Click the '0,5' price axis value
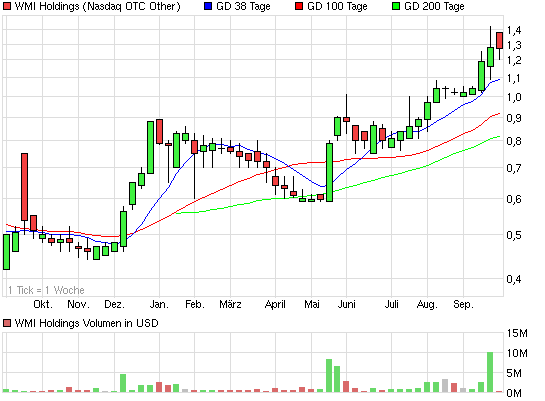 click(x=514, y=235)
